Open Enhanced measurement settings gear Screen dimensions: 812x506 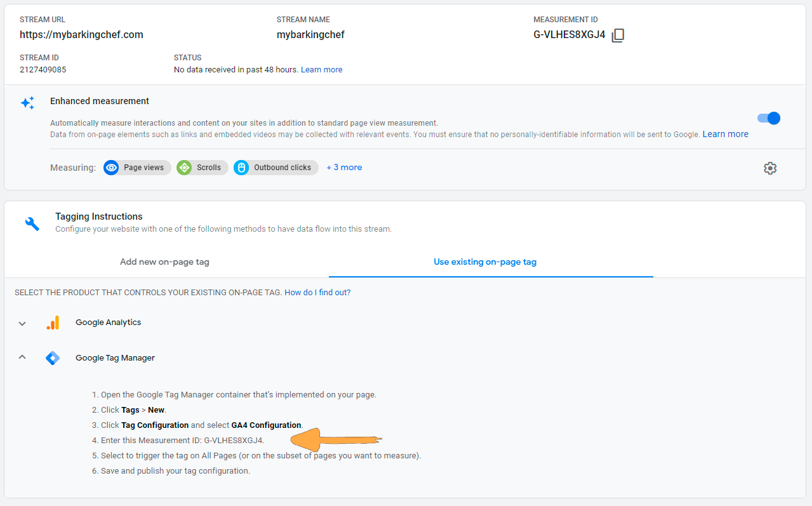[x=770, y=168]
